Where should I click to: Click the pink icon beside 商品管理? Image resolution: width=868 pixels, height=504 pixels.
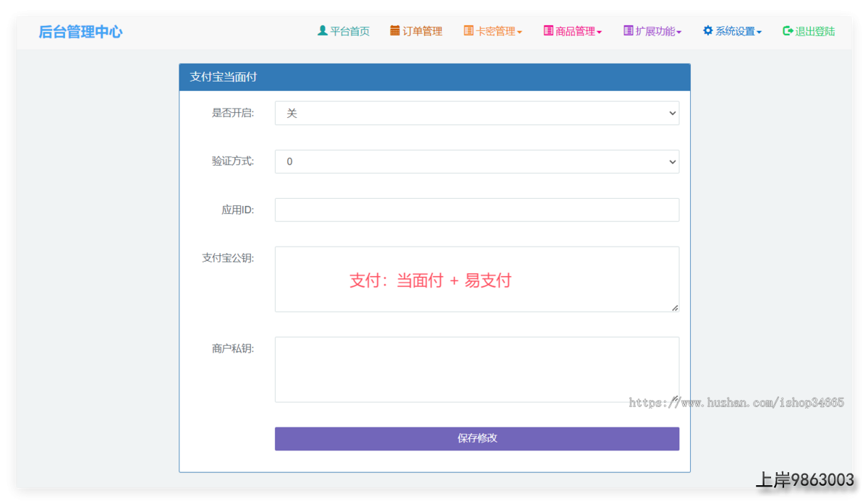[x=548, y=31]
